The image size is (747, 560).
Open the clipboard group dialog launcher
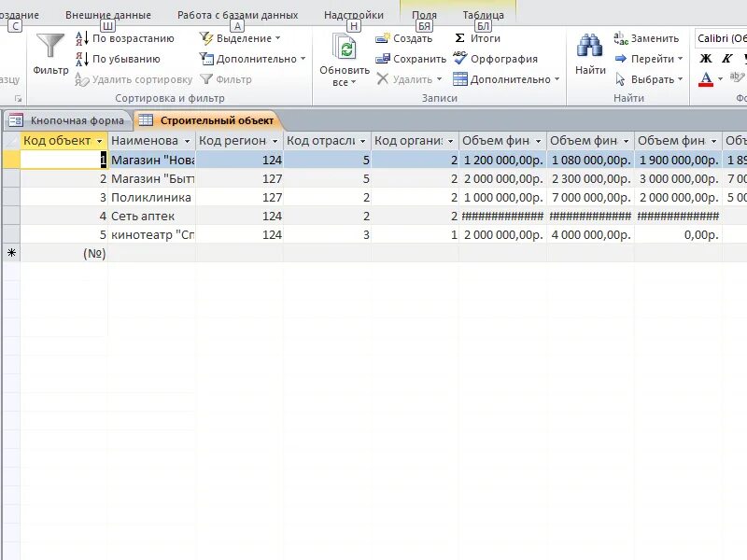18,99
